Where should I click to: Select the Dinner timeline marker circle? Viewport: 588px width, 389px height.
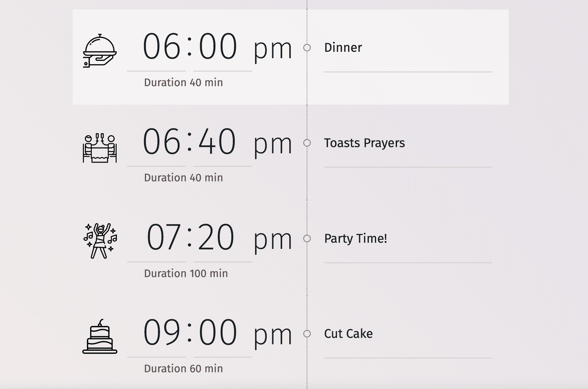click(x=307, y=48)
